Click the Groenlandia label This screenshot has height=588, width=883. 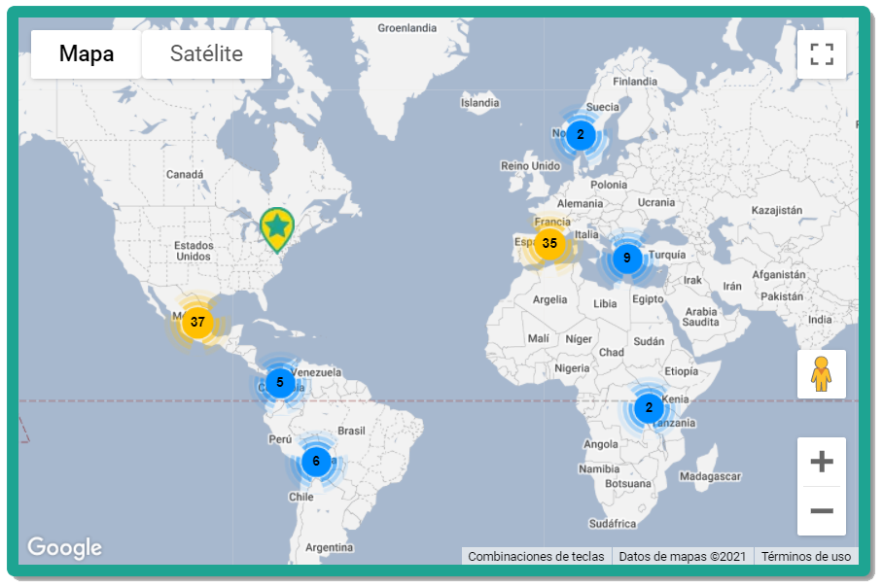407,28
